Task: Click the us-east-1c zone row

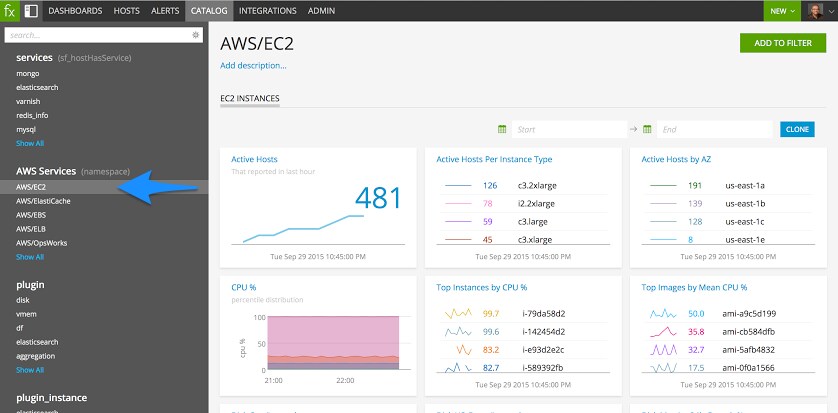Action: (728, 222)
